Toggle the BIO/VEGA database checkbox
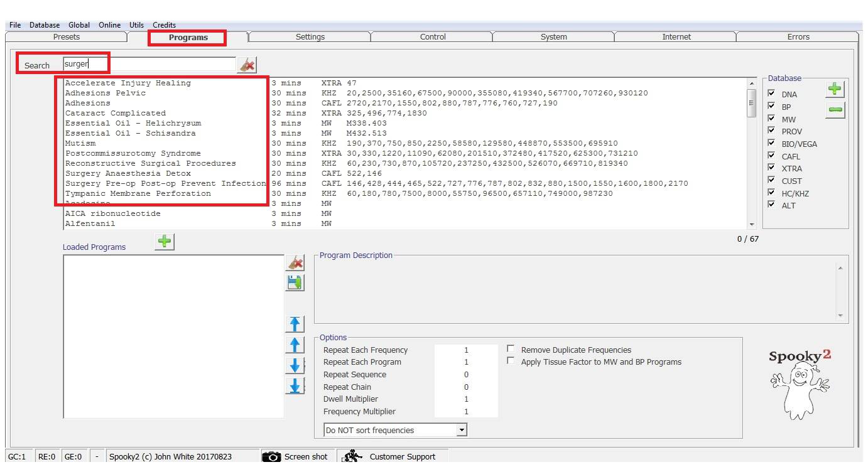 [772, 142]
